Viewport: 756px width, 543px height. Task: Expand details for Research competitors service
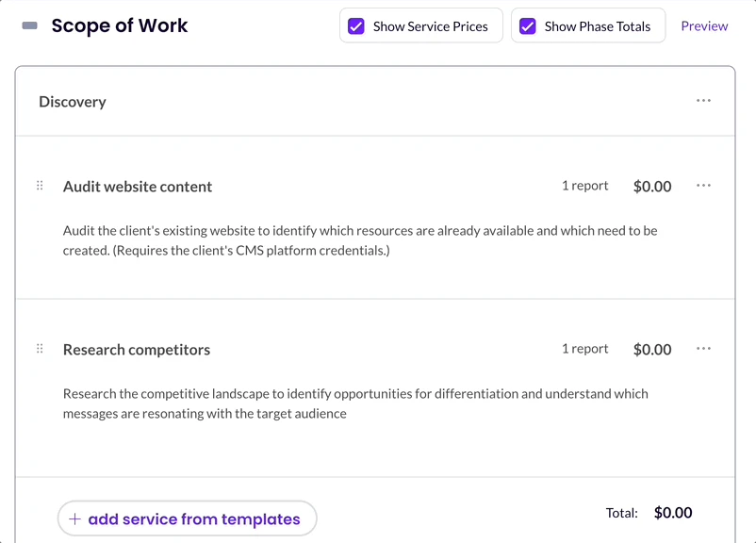[x=136, y=348]
